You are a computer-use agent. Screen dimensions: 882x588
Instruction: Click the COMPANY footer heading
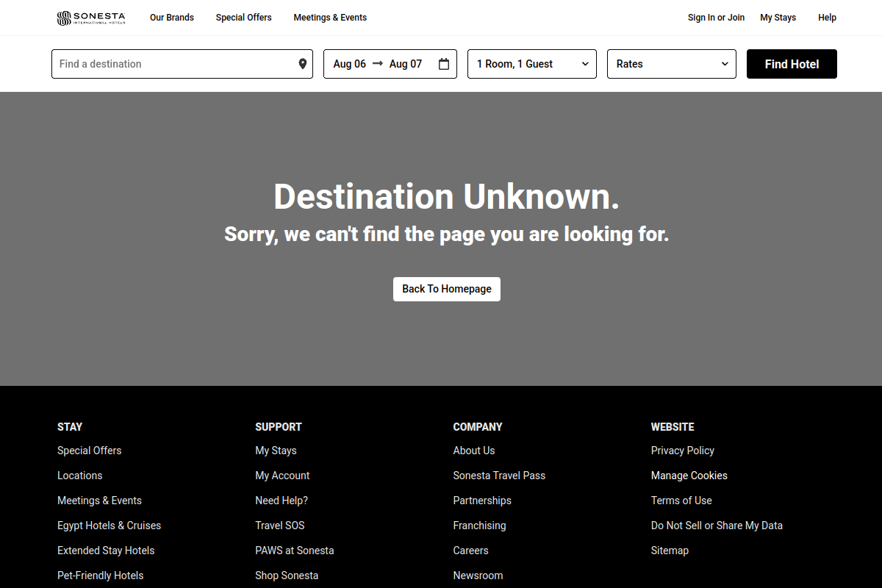[x=478, y=427]
